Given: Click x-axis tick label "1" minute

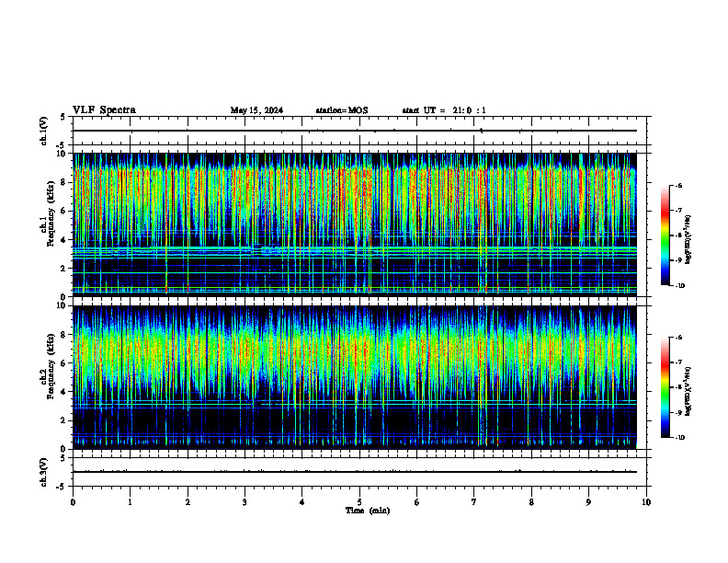Looking at the screenshot, I should click(130, 502).
